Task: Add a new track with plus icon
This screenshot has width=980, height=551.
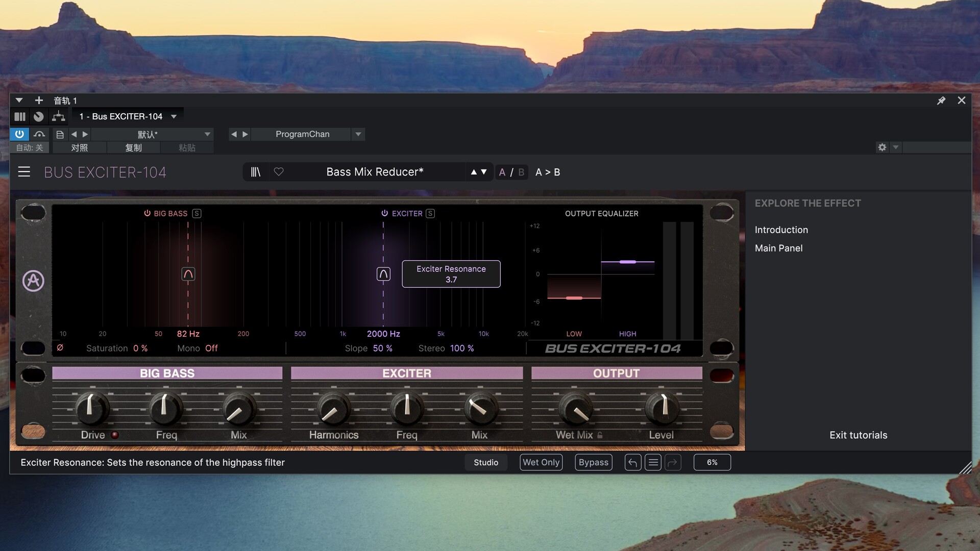Action: click(x=39, y=101)
